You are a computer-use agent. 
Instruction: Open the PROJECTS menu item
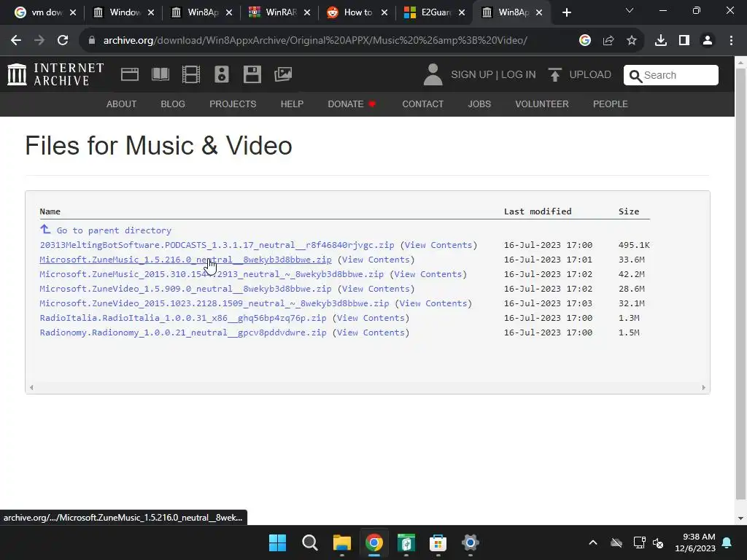tap(233, 104)
